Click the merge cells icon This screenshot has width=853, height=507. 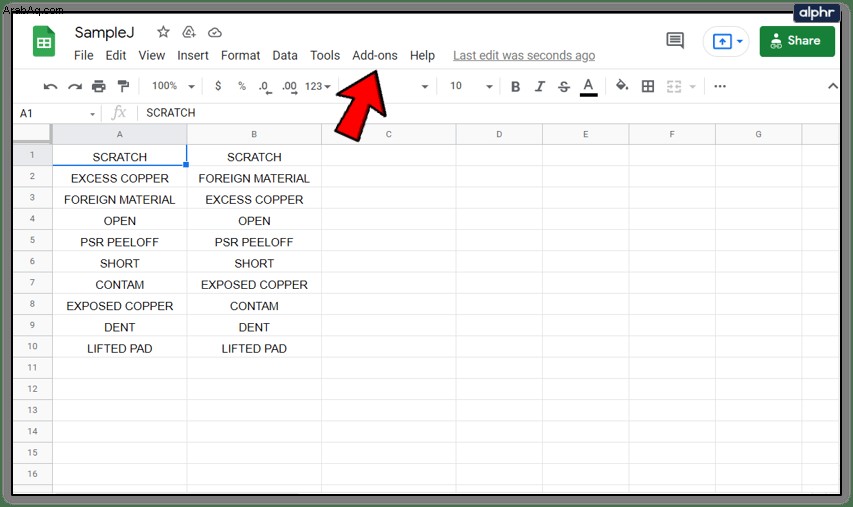(673, 86)
